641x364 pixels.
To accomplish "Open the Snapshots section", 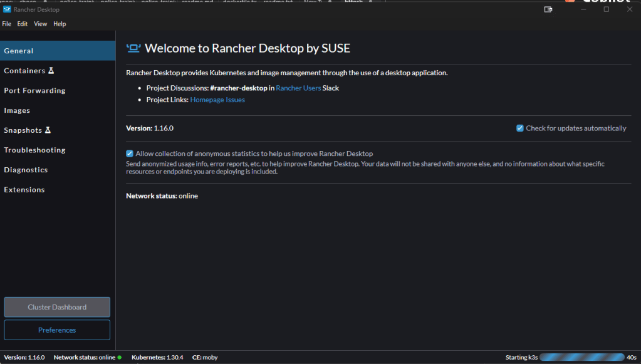I will pos(58,130).
